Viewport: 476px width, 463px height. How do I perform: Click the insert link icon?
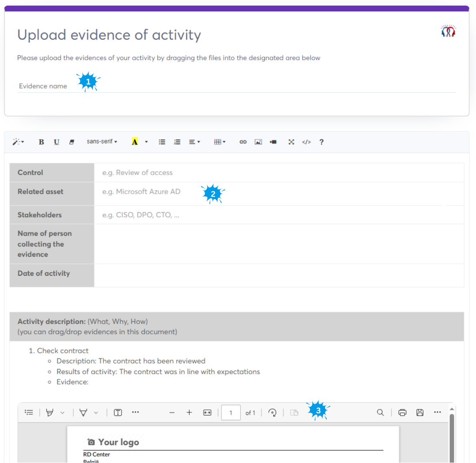coord(243,142)
